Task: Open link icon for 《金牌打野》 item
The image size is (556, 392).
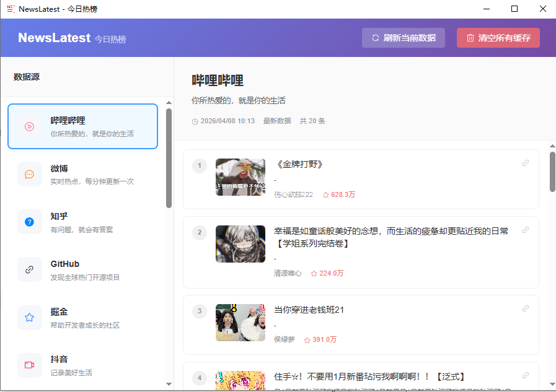Action: pos(526,163)
